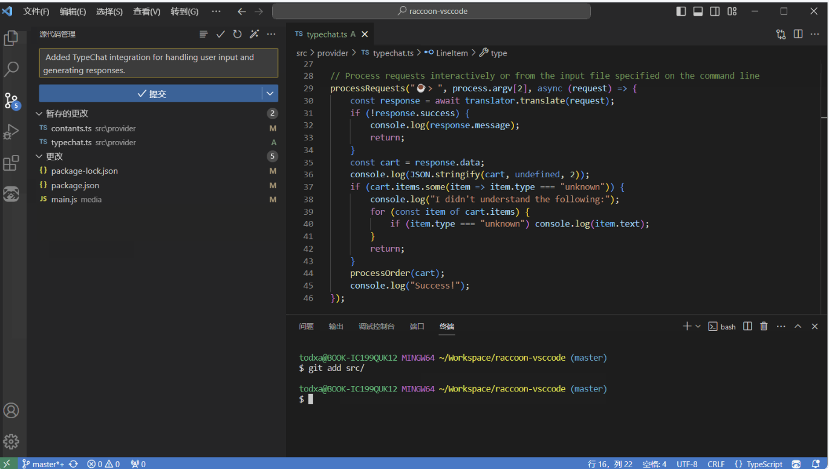This screenshot has height=470, width=830.
Task: Open the commit button dropdown arrow
Action: pos(270,93)
